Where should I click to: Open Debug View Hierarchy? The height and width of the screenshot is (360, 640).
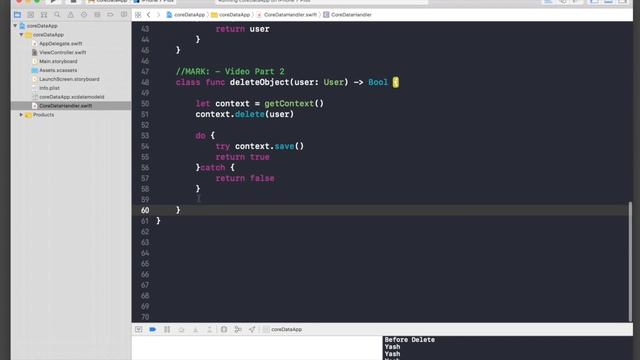point(224,329)
